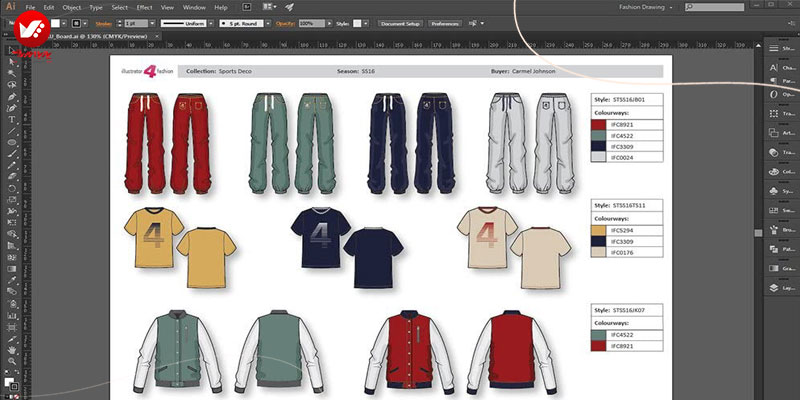This screenshot has width=800, height=400.
Task: Open the Stroke panel icon
Action: point(774,48)
